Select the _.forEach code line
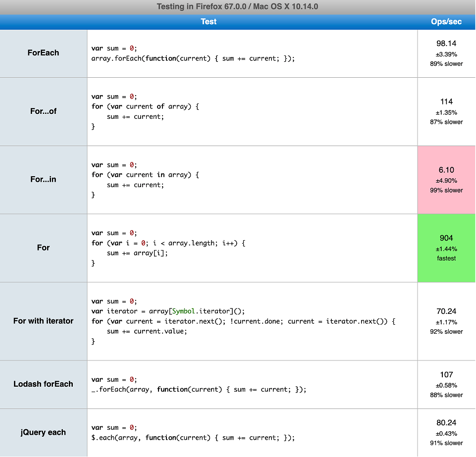 [x=199, y=390]
